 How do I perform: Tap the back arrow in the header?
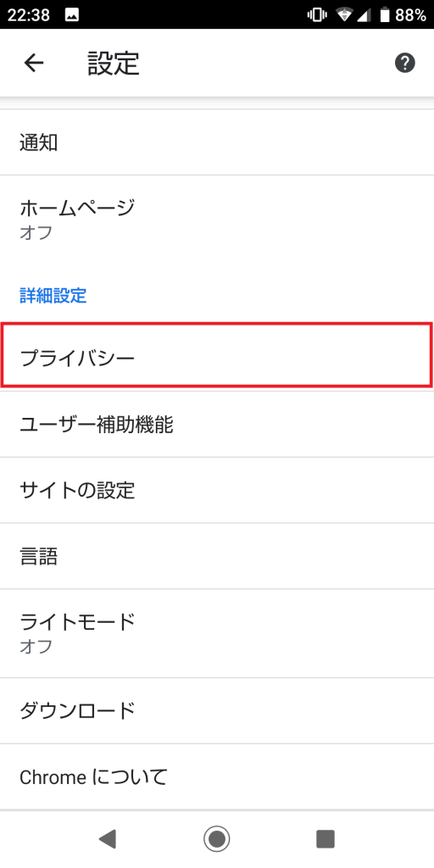(34, 63)
